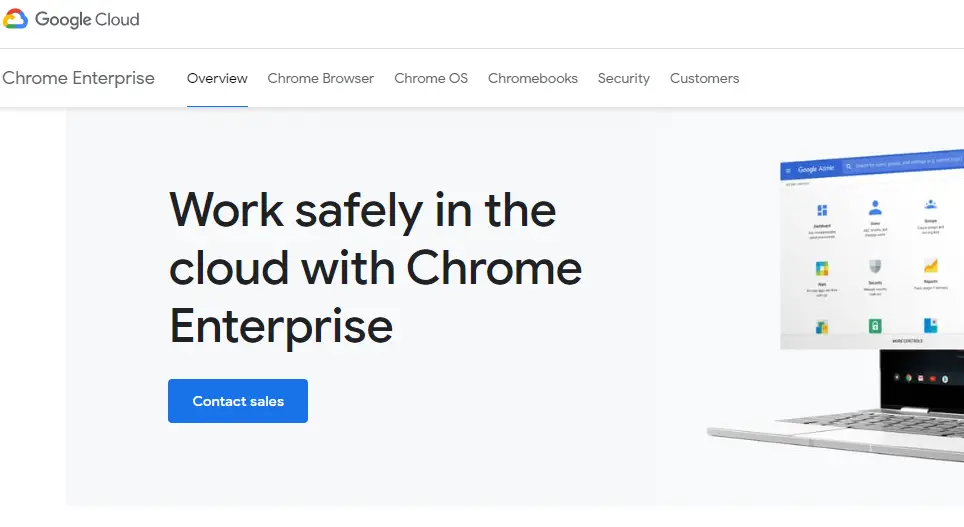Click the Google Cloud logo

(71, 19)
